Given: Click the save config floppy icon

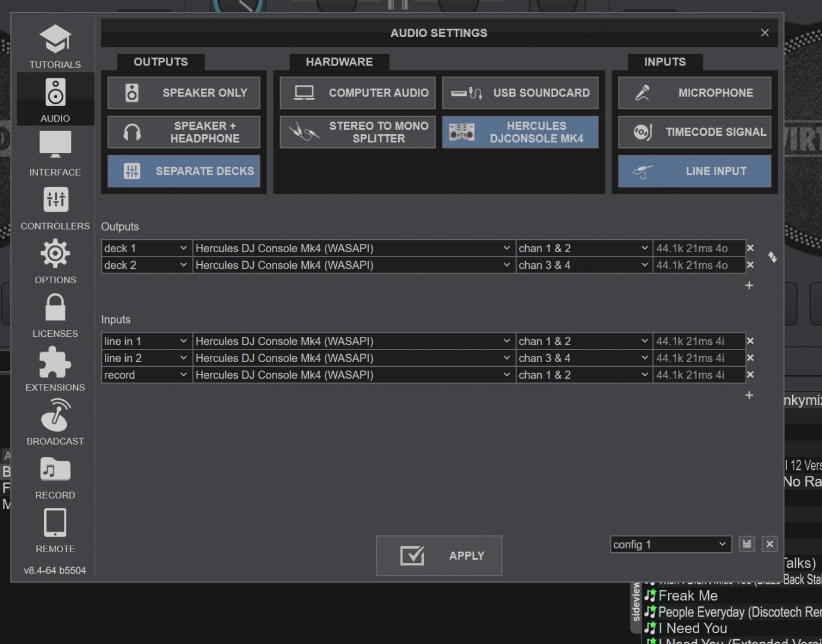Looking at the screenshot, I should [747, 544].
